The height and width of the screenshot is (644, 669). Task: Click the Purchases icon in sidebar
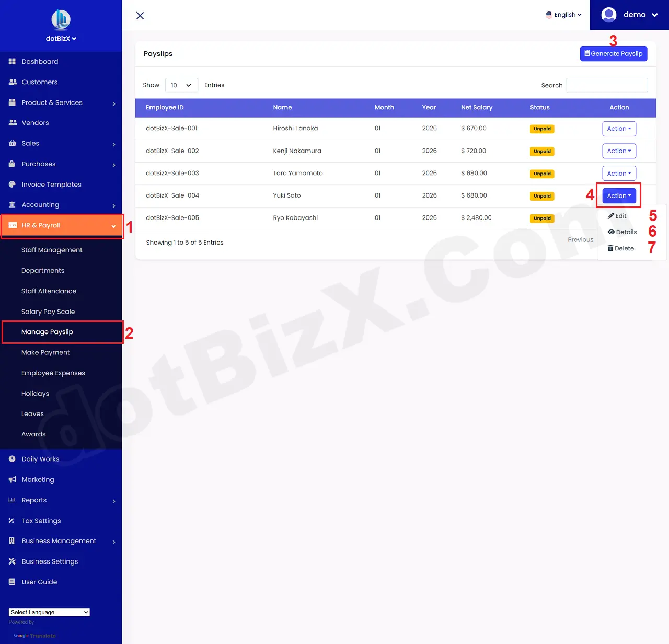pyautogui.click(x=12, y=164)
